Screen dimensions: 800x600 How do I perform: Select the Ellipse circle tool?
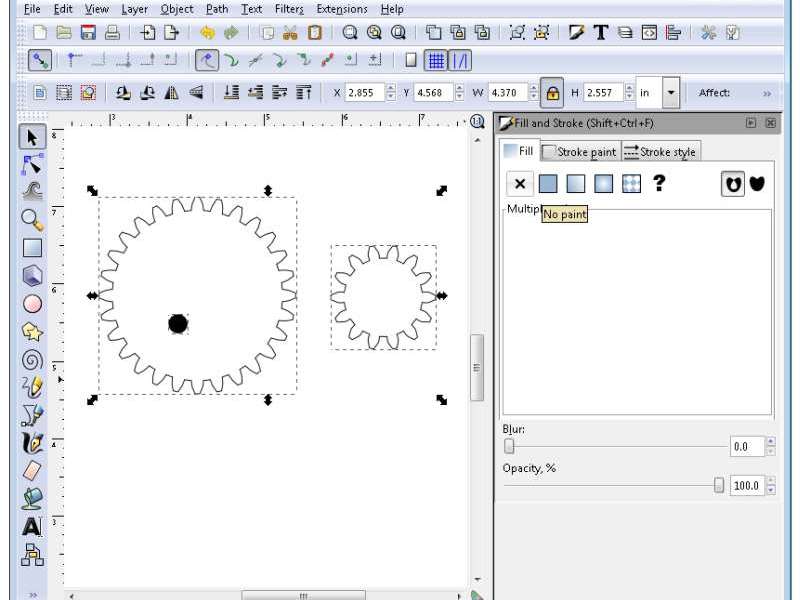[32, 304]
